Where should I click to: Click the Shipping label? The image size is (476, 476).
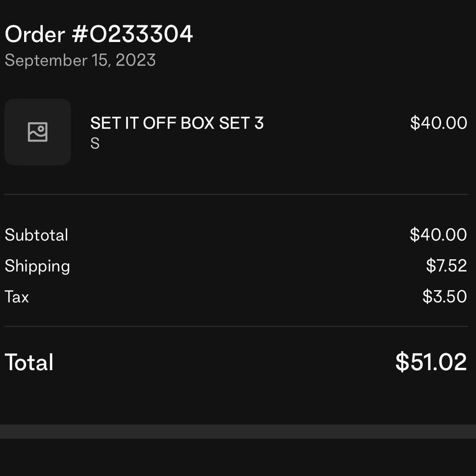click(x=37, y=266)
